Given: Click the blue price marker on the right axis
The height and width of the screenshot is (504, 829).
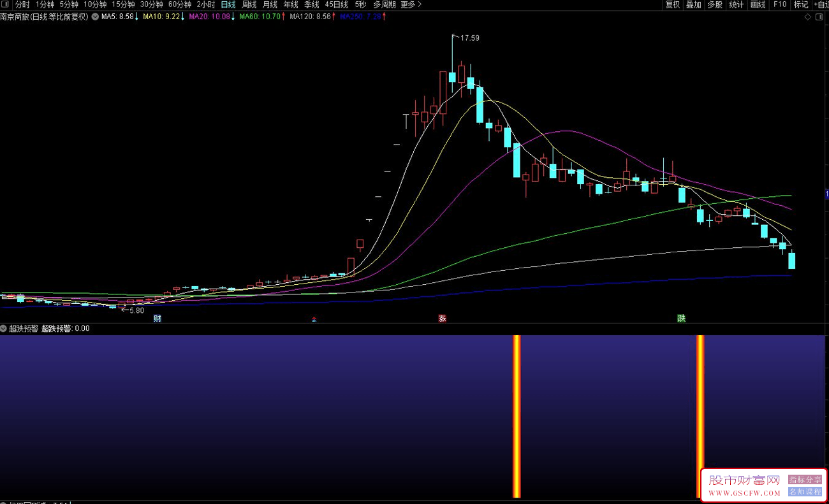Looking at the screenshot, I should click(x=826, y=194).
